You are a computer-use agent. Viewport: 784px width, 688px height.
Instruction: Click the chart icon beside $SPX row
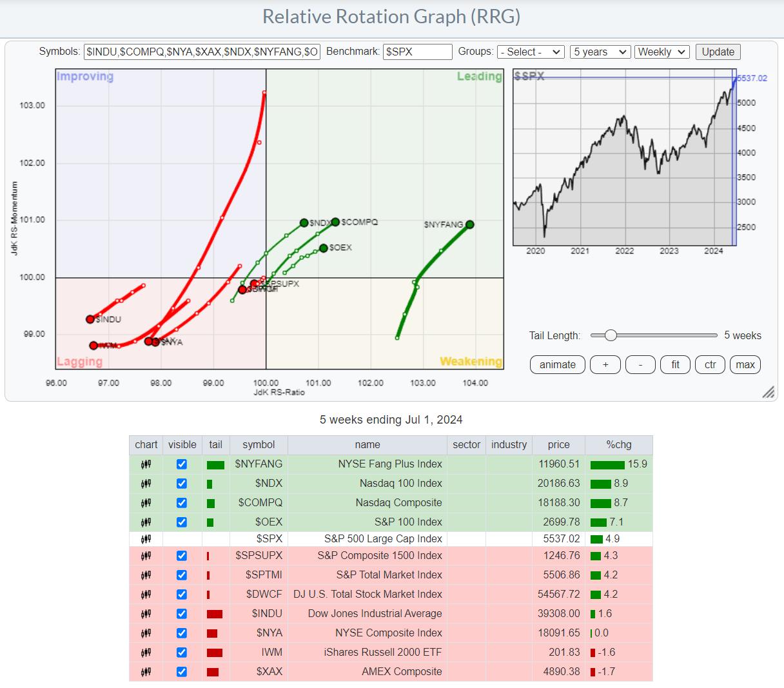[146, 539]
